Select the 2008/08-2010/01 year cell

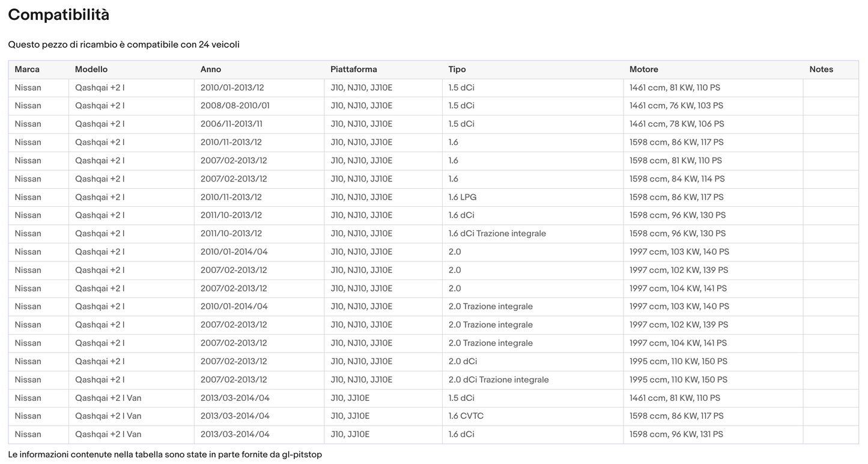pos(235,106)
